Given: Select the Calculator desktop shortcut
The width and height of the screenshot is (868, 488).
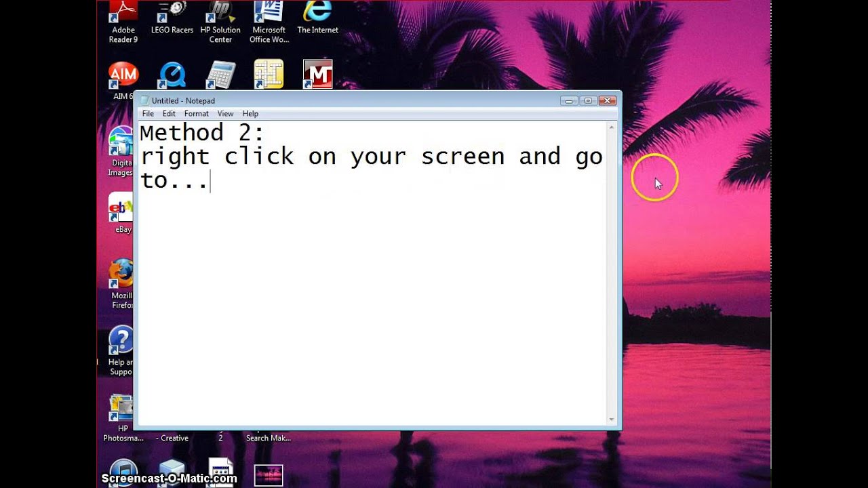Looking at the screenshot, I should [x=220, y=75].
